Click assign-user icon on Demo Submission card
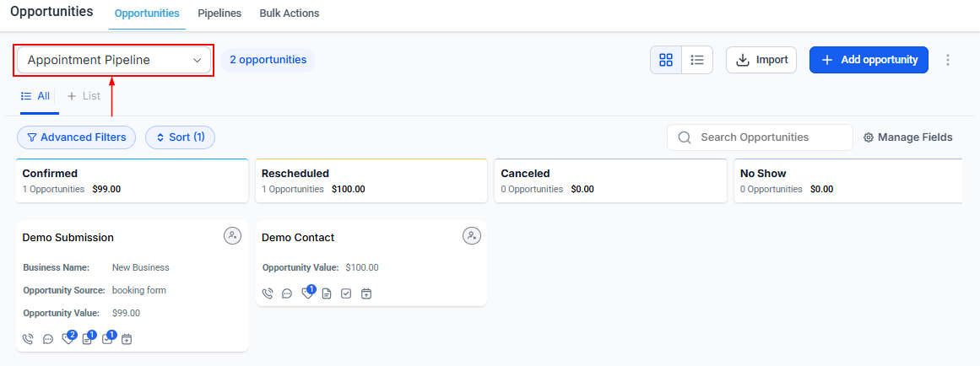The width and height of the screenshot is (980, 366). [232, 235]
